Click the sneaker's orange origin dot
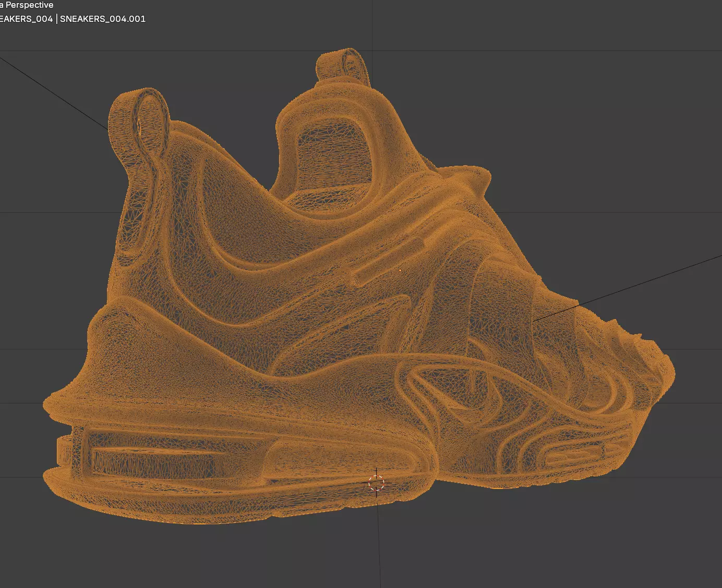Image resolution: width=722 pixels, height=588 pixels. [400, 271]
